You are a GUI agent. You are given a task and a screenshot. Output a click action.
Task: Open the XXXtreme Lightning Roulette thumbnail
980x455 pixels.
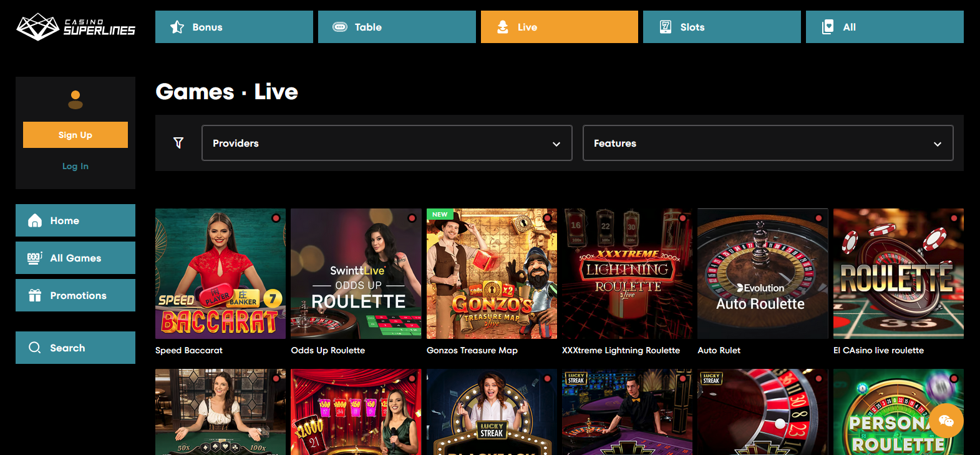pos(627,273)
